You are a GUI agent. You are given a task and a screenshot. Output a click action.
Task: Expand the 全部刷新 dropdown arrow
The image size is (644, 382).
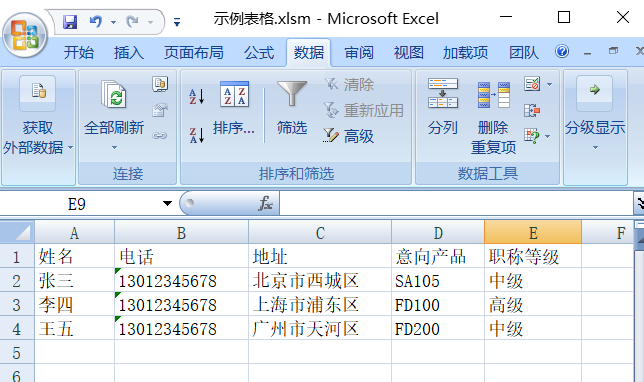click(x=114, y=147)
